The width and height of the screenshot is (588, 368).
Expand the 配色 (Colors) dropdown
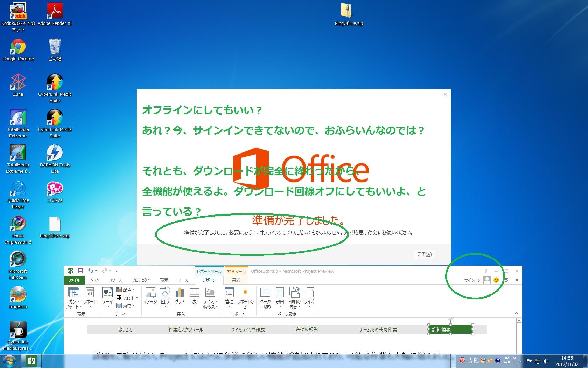click(126, 290)
